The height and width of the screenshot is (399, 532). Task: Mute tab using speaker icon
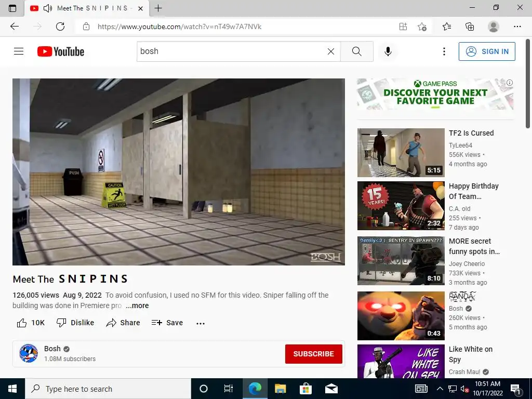click(48, 8)
